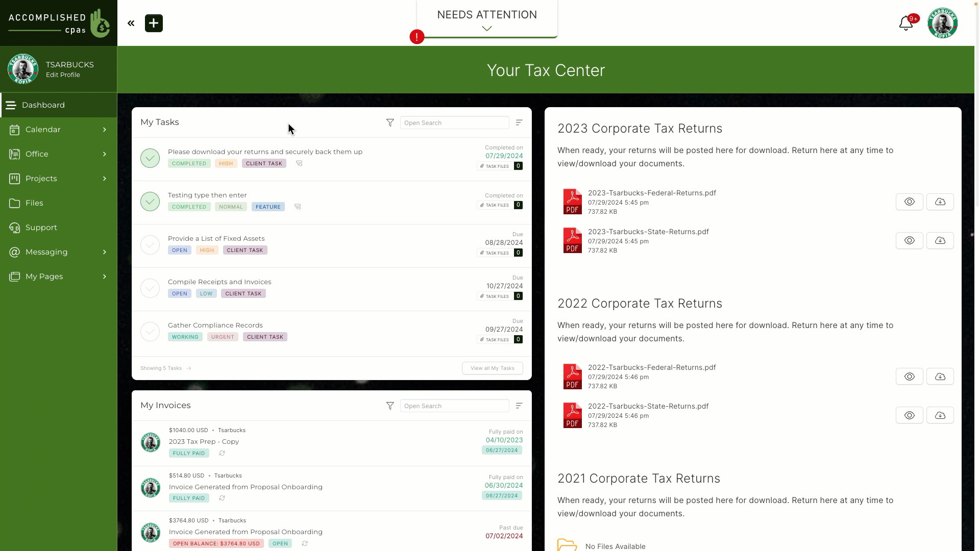The width and height of the screenshot is (980, 551).
Task: Click View all My Tasks button
Action: pos(493,368)
